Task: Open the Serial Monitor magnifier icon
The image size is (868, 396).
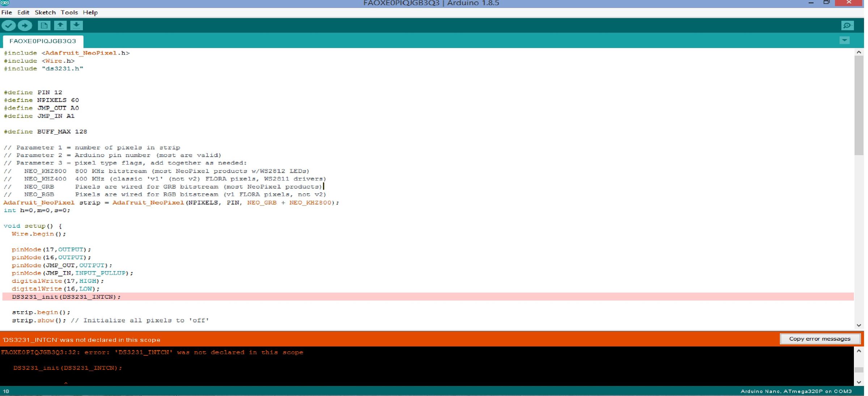Action: (847, 26)
